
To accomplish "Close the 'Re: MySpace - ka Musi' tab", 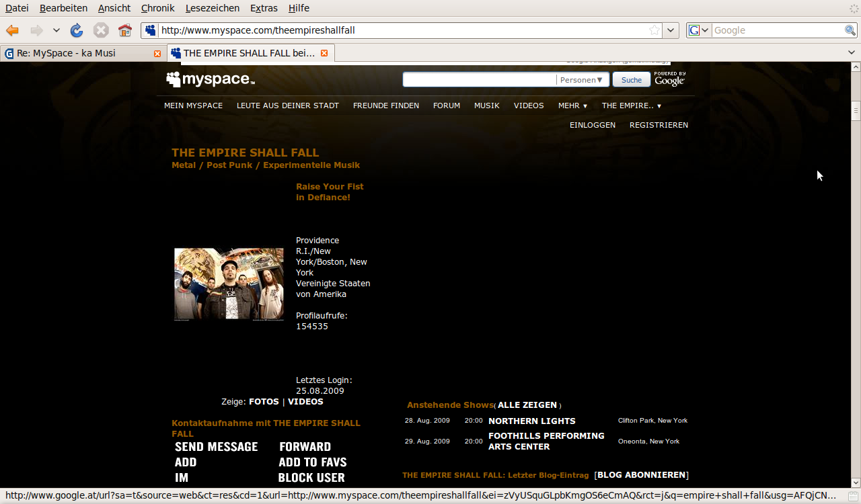I will point(157,53).
